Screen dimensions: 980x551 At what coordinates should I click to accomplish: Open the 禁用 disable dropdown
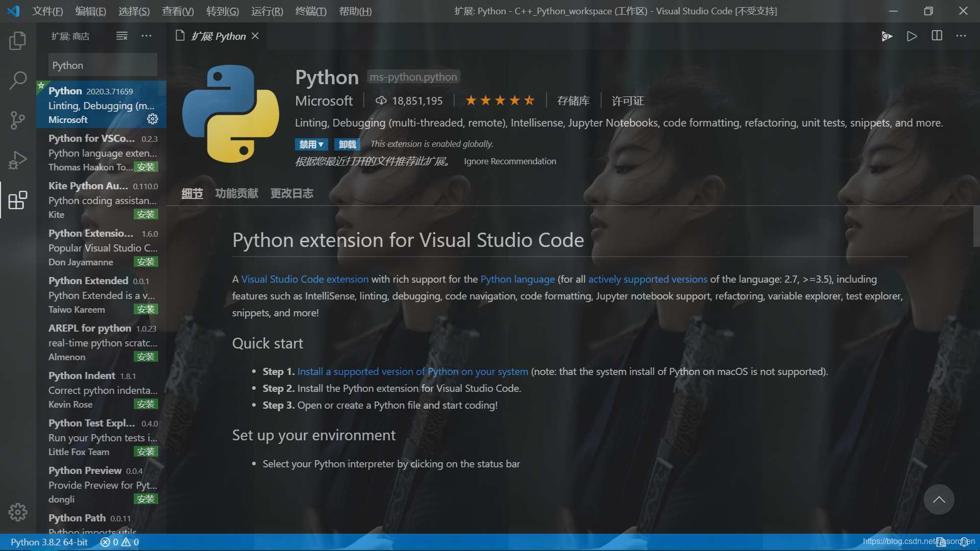[311, 144]
